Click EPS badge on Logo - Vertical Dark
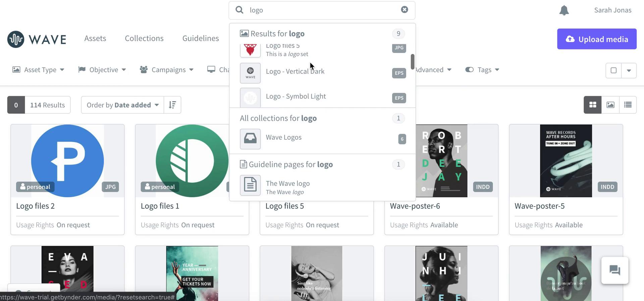 pos(399,73)
